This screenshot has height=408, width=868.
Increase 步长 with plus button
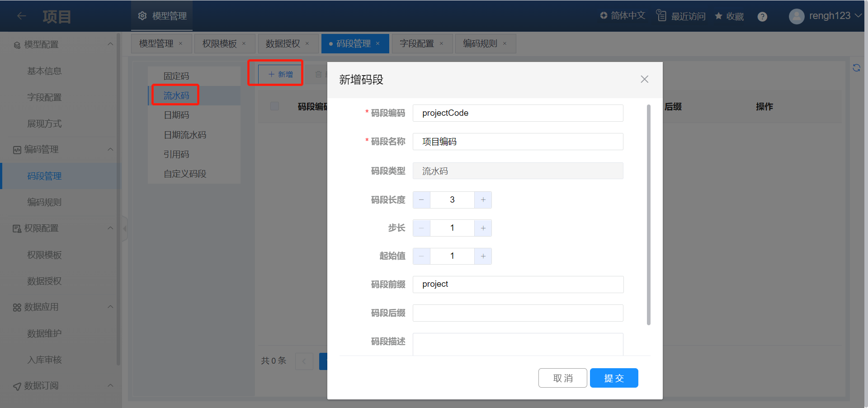point(483,228)
